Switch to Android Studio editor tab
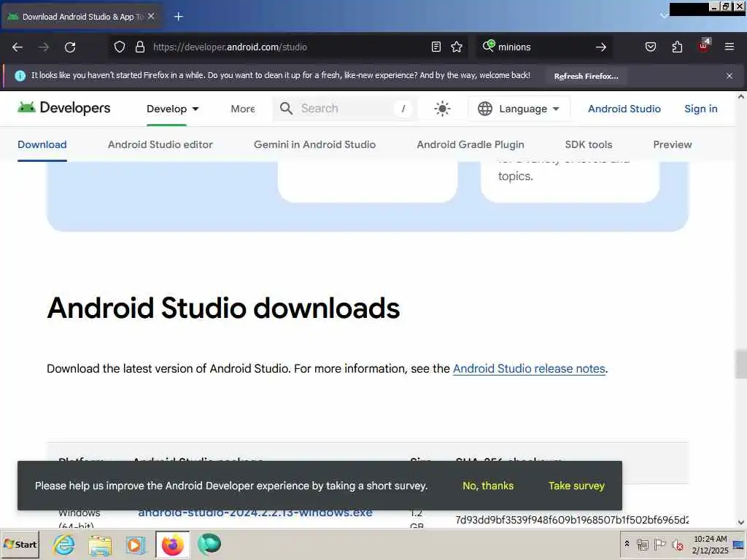The height and width of the screenshot is (560, 747). pyautogui.click(x=160, y=144)
